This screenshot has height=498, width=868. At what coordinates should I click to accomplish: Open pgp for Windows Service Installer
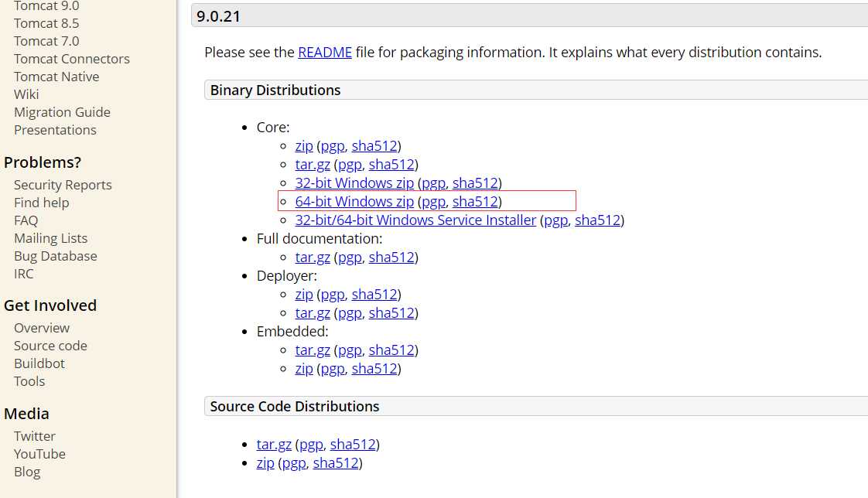tap(555, 220)
